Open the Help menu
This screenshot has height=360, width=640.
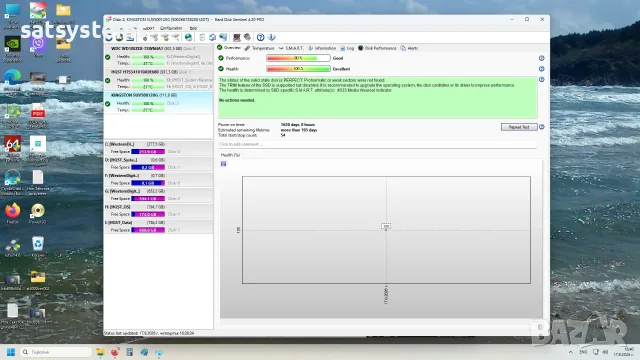pyautogui.click(x=193, y=28)
